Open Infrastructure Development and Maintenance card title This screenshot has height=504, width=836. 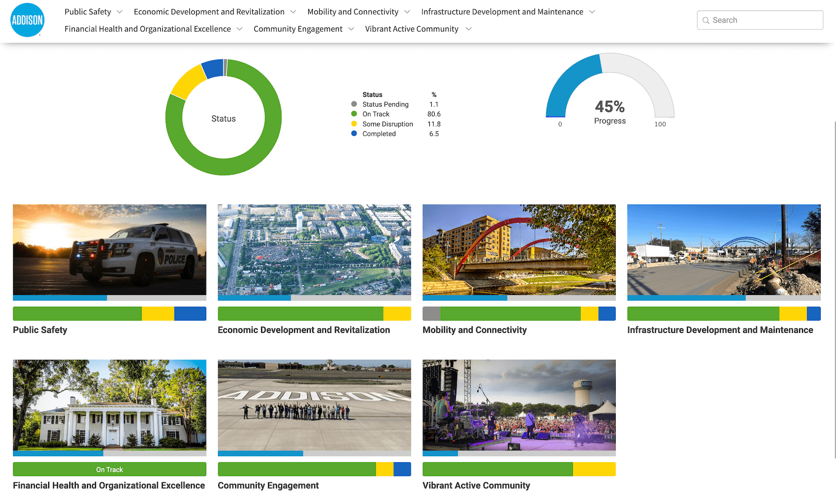720,330
